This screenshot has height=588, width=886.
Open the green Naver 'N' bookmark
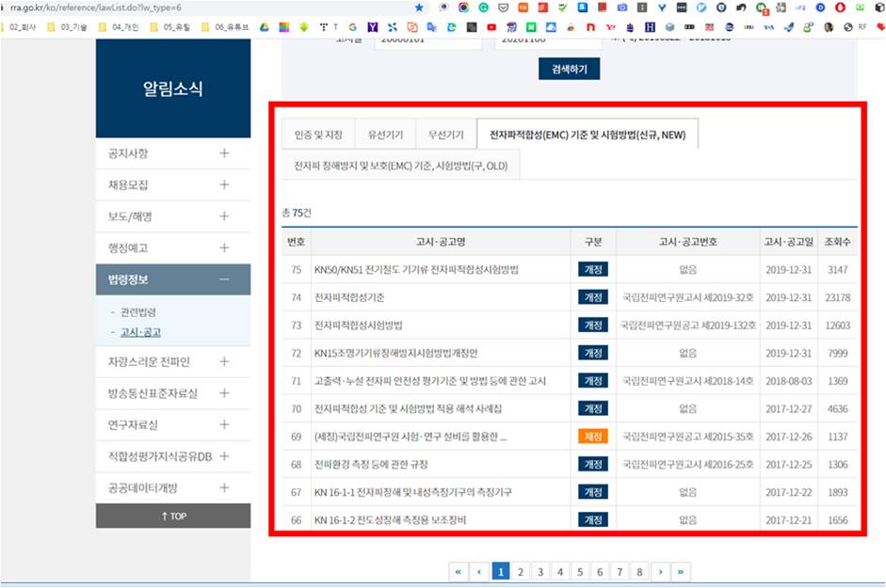531,27
